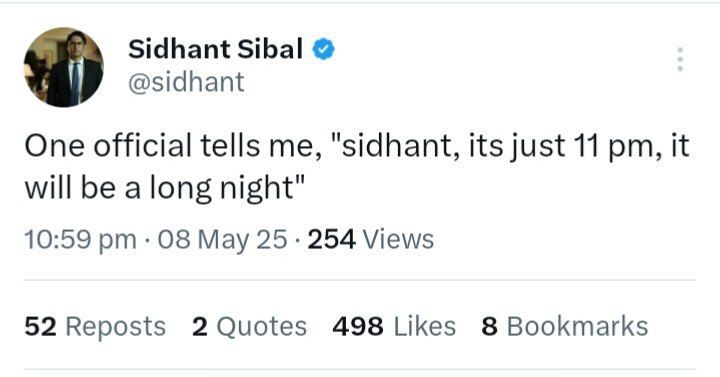Image resolution: width=720 pixels, height=377 pixels.
Task: Open the three-dot more options menu
Action: [680, 59]
